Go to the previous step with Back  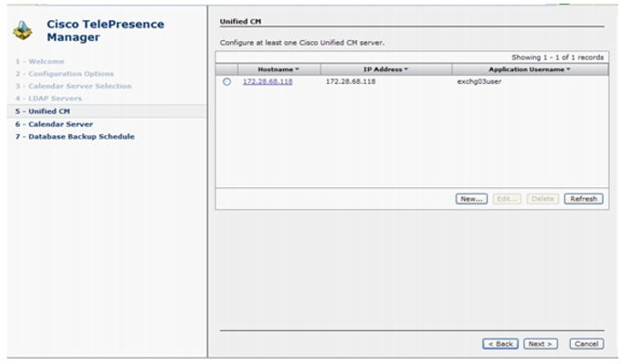[500, 344]
